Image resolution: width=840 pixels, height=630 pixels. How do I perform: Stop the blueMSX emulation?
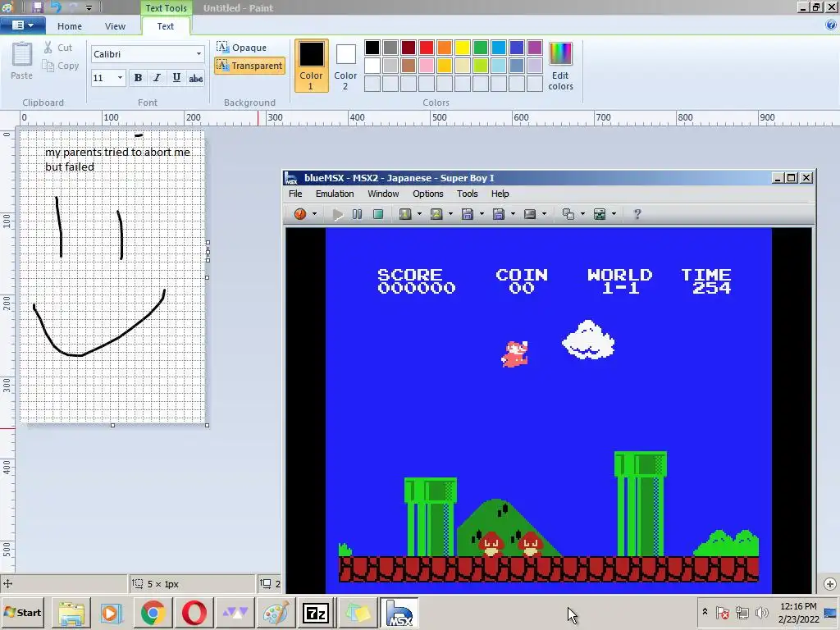[x=378, y=214]
